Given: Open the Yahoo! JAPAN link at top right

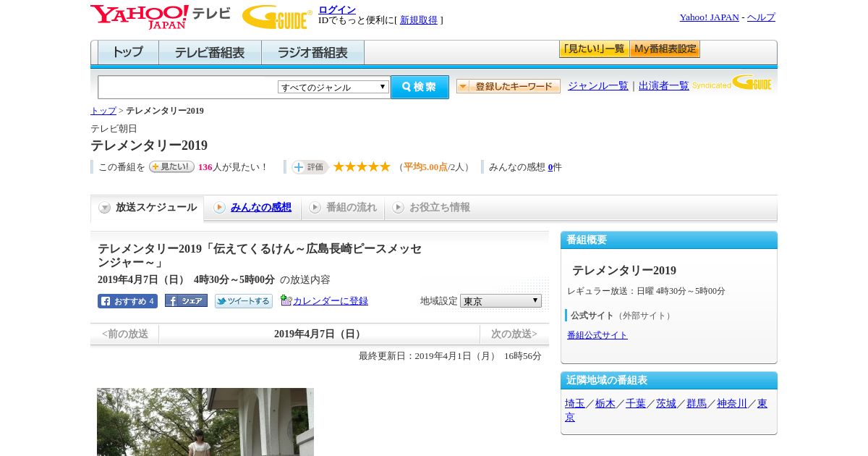Looking at the screenshot, I should coord(710,17).
